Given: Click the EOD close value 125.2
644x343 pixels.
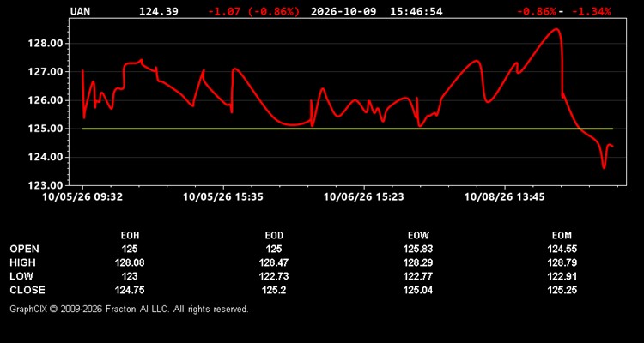Looking at the screenshot, I should (x=274, y=290).
